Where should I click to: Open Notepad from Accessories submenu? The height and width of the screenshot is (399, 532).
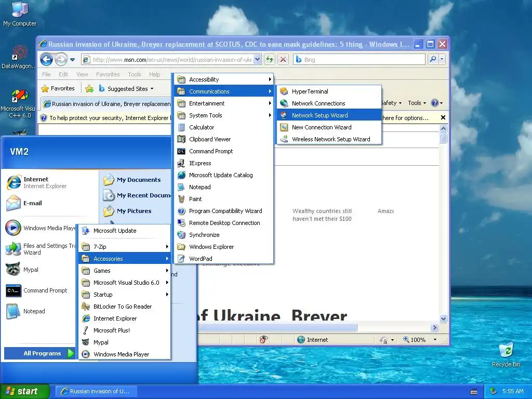click(x=224, y=187)
